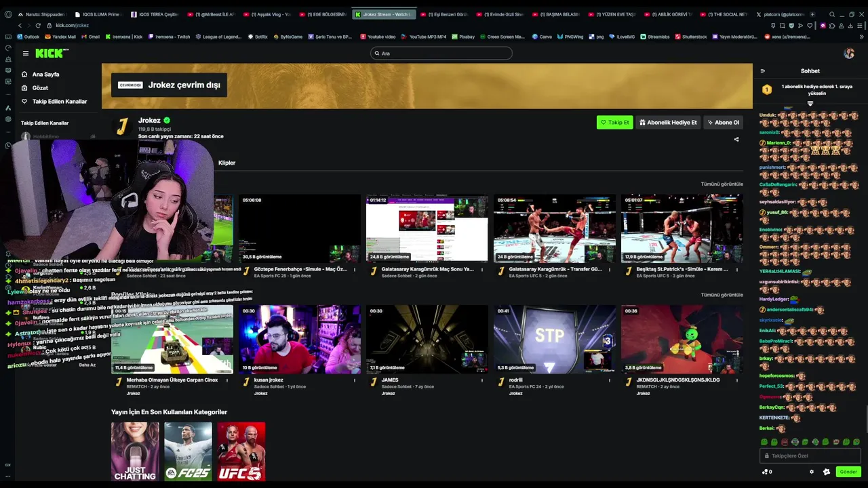Click the share icon under channel buttons
The height and width of the screenshot is (488, 868).
coord(736,140)
